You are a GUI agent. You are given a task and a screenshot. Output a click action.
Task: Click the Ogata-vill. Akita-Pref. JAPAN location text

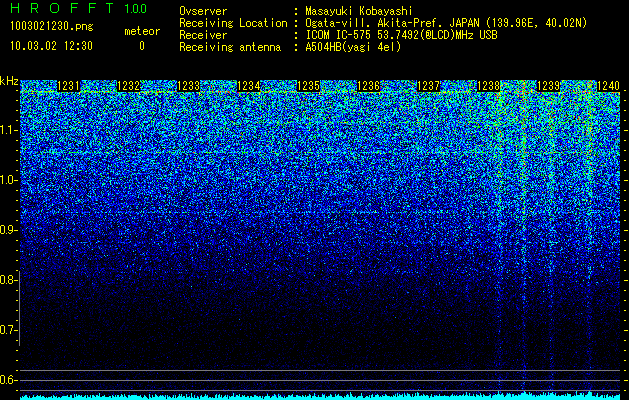point(446,24)
